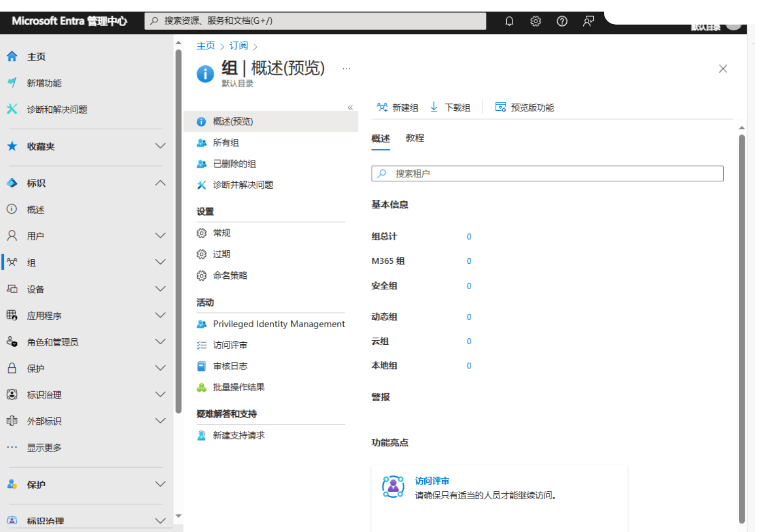The image size is (769, 532).
Task: Focus the top 搜索资源 search bar
Action: (316, 21)
